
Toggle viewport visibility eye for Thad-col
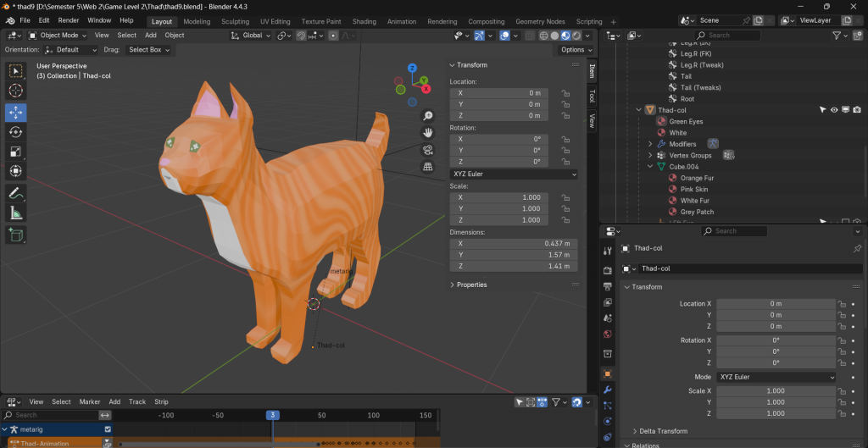tap(834, 110)
